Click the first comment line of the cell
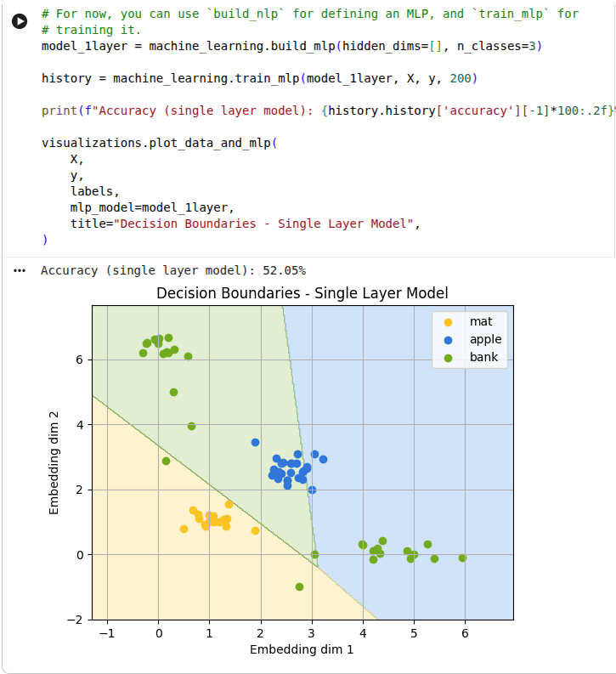Image resolution: width=616 pixels, height=674 pixels. 310,14
